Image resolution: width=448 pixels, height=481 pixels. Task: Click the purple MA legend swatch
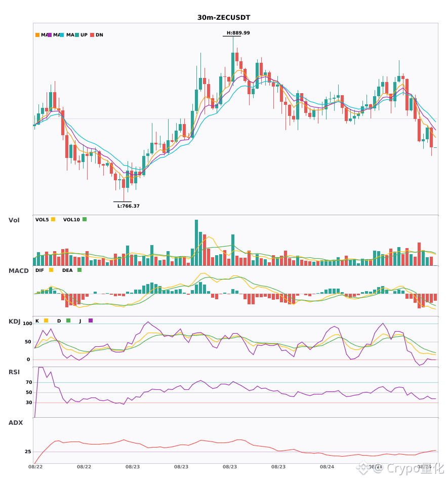pyautogui.click(x=50, y=35)
